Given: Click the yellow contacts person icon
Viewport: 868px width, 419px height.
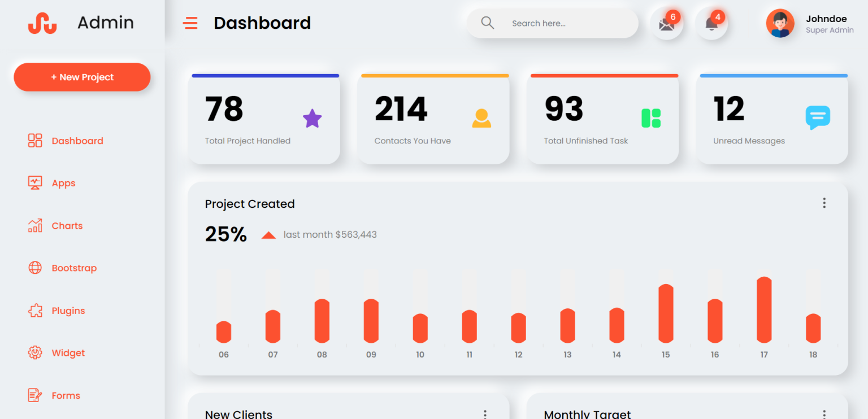Looking at the screenshot, I should pyautogui.click(x=481, y=118).
